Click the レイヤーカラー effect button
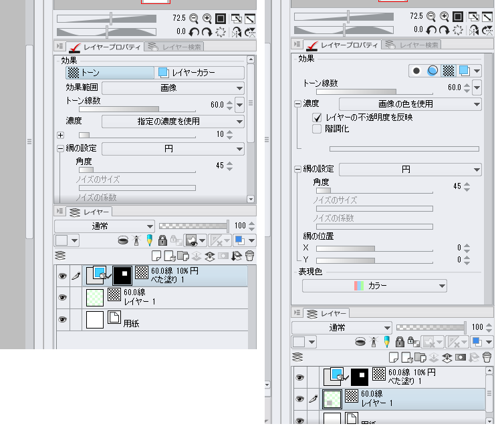Screen dimensions: 504x432 click(x=199, y=73)
